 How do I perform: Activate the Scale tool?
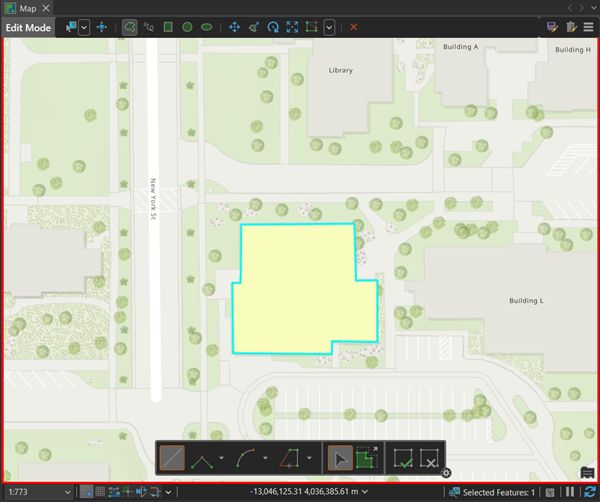click(x=292, y=27)
